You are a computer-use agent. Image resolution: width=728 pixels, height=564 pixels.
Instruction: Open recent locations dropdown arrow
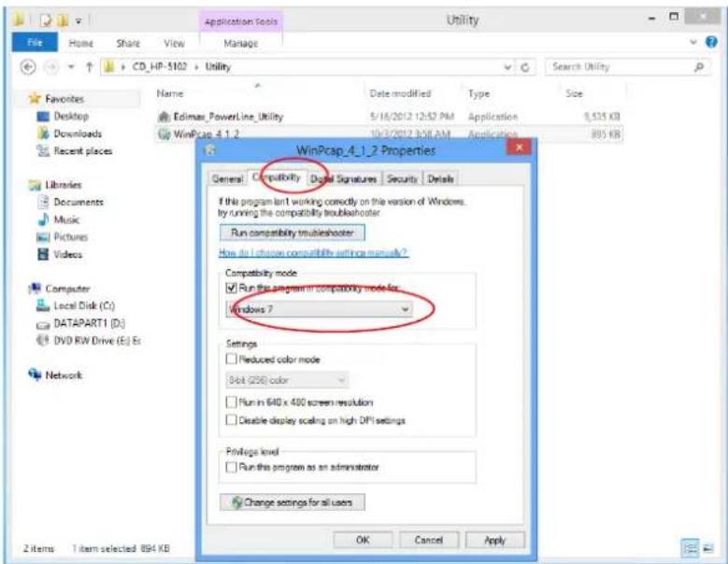[71, 67]
